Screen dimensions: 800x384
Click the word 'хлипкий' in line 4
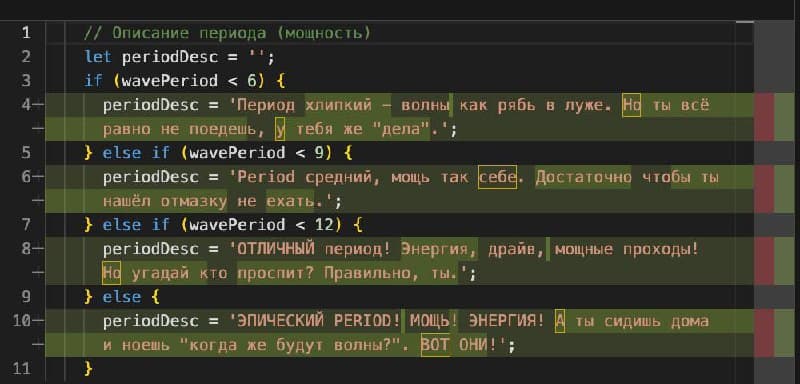pyautogui.click(x=338, y=106)
